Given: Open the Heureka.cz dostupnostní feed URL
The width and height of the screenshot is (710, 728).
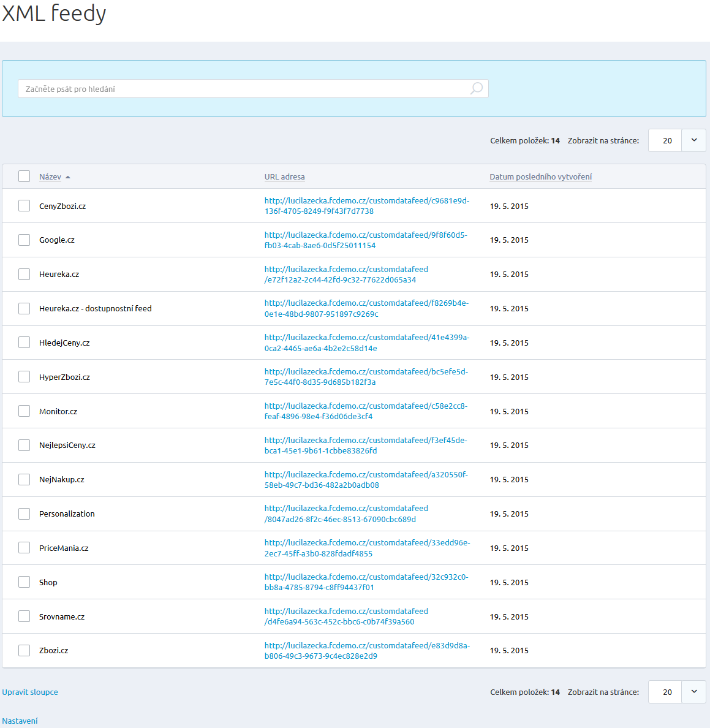Looking at the screenshot, I should pos(366,309).
